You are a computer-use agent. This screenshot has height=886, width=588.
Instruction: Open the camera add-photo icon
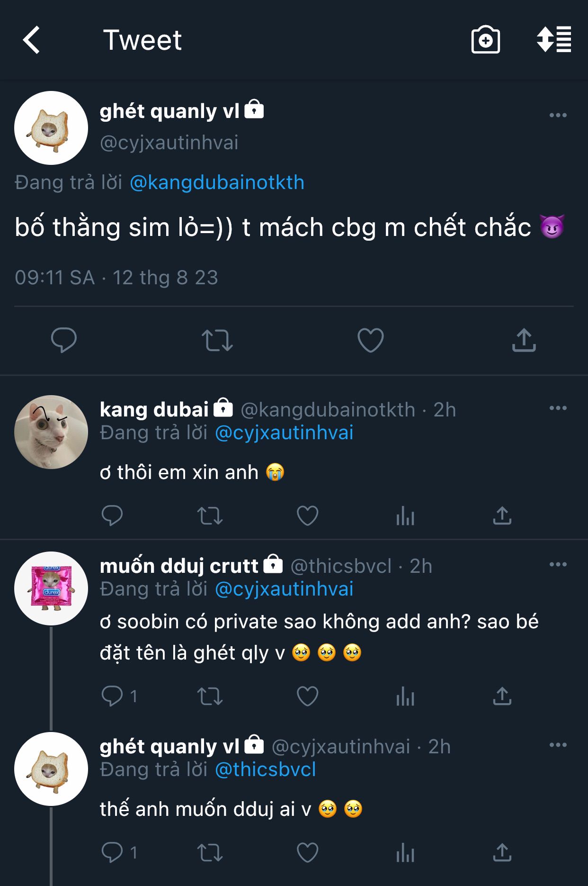click(x=485, y=40)
